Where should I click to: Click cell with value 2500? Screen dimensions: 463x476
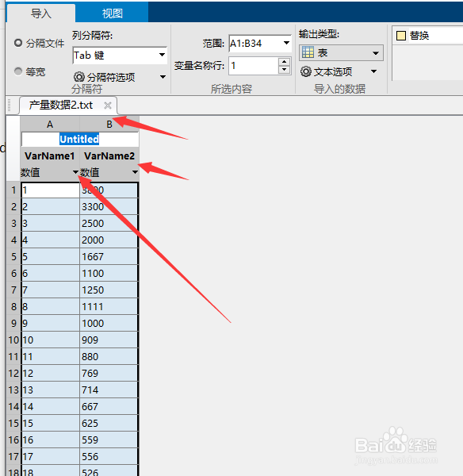pos(109,224)
